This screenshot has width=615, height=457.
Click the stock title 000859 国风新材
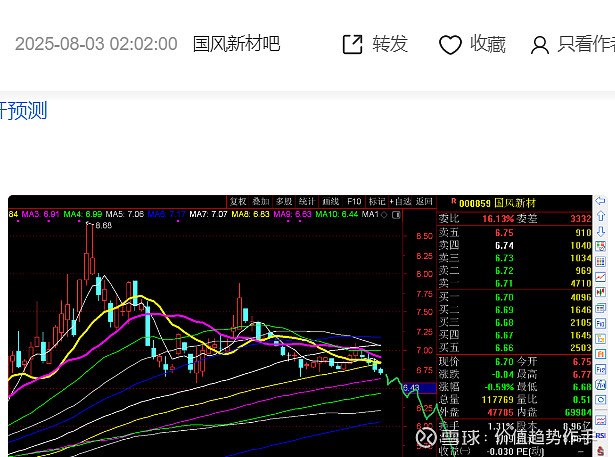point(497,203)
